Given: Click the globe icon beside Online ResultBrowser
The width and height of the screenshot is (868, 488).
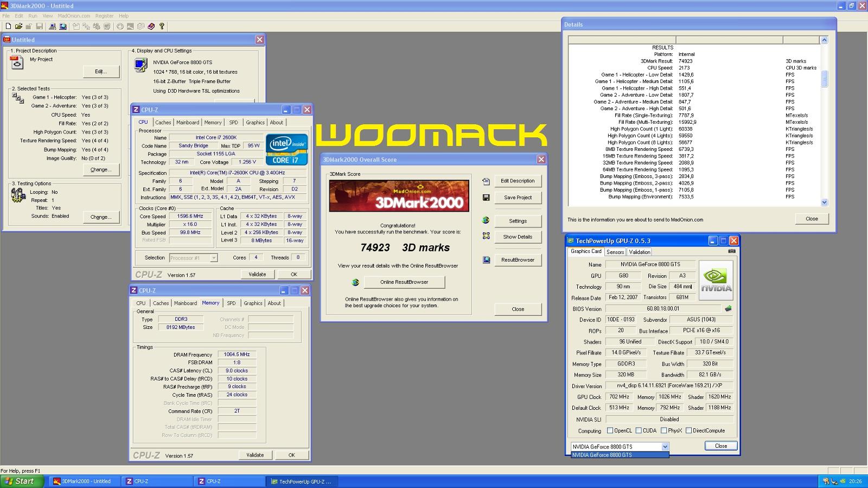Looking at the screenshot, I should tap(355, 282).
